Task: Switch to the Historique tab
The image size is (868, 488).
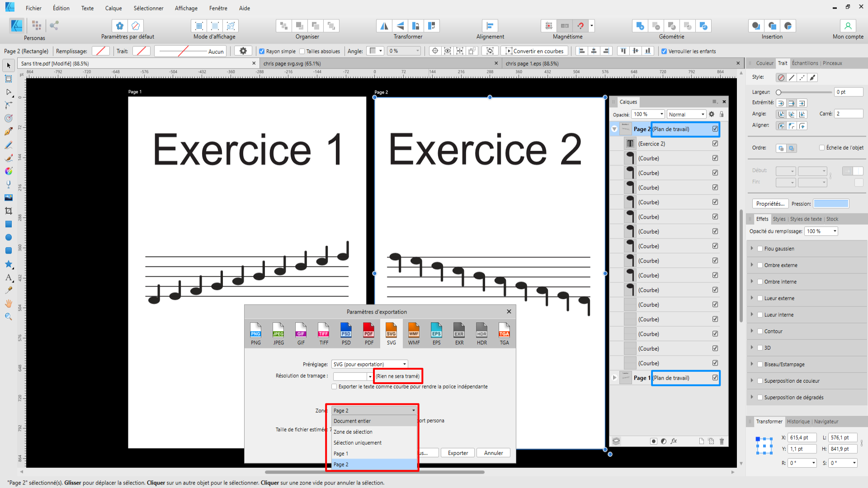Action: pos(798,422)
